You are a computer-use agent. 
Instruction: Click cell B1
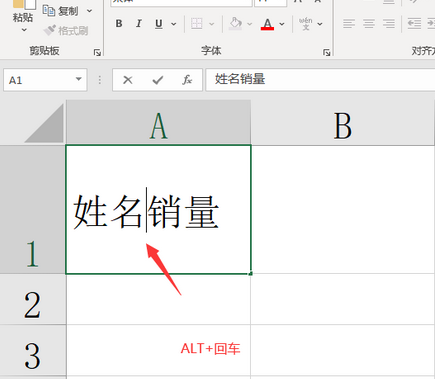point(343,209)
